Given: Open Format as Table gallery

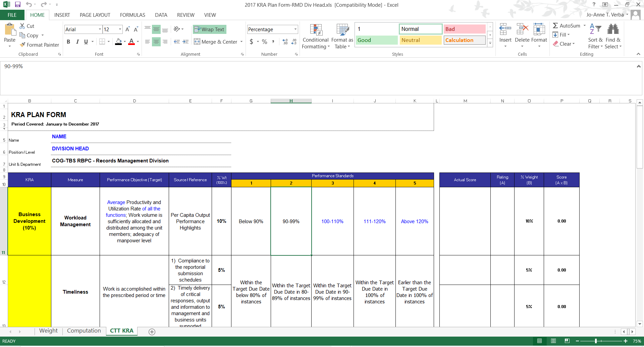Looking at the screenshot, I should tap(342, 36).
